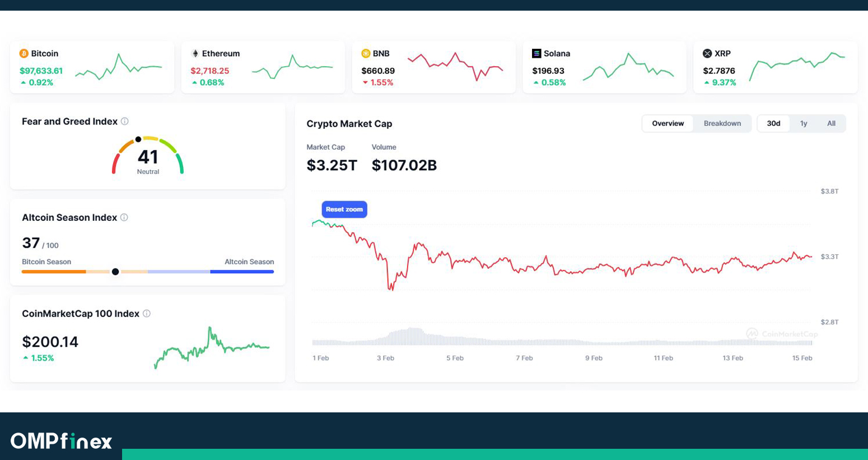Click the 9 Feb axis label
The image size is (868, 460).
(594, 358)
